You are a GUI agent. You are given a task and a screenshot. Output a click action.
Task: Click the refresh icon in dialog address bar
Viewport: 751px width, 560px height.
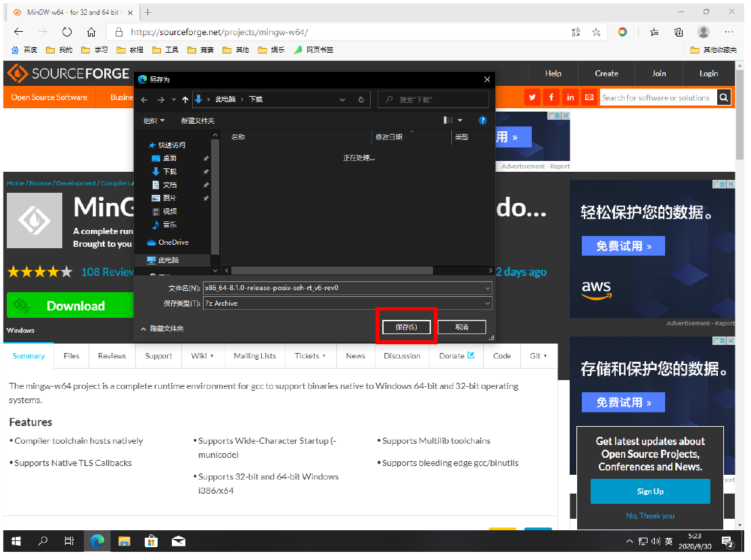(x=361, y=99)
